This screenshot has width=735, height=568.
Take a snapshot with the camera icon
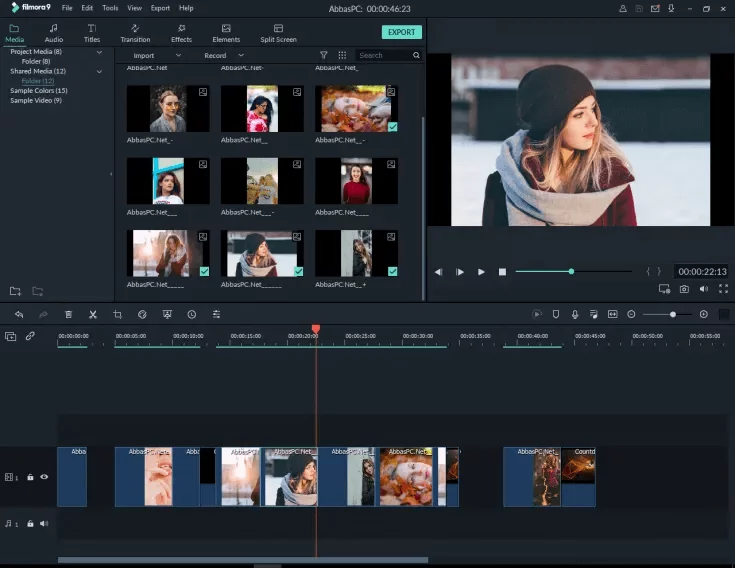684,289
